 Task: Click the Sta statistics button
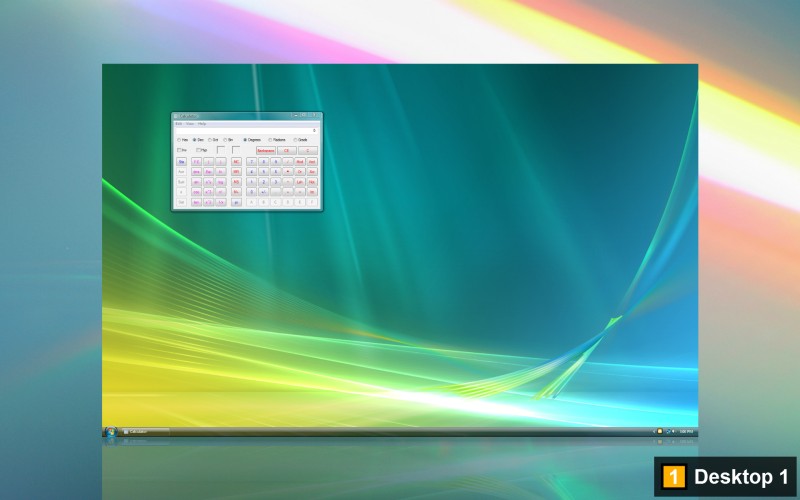pos(182,162)
